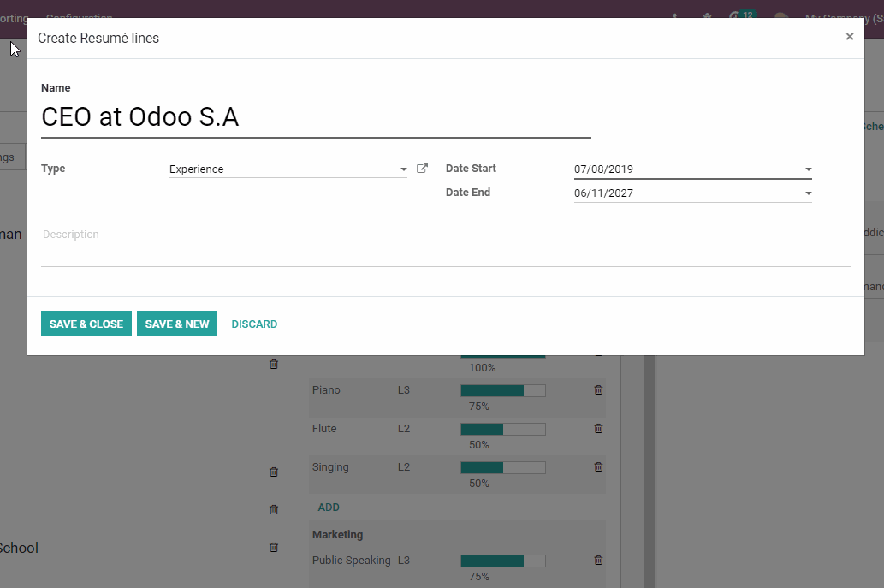Click the Public Speaking 75% progress bar
The width and height of the screenshot is (884, 588).
click(x=503, y=561)
